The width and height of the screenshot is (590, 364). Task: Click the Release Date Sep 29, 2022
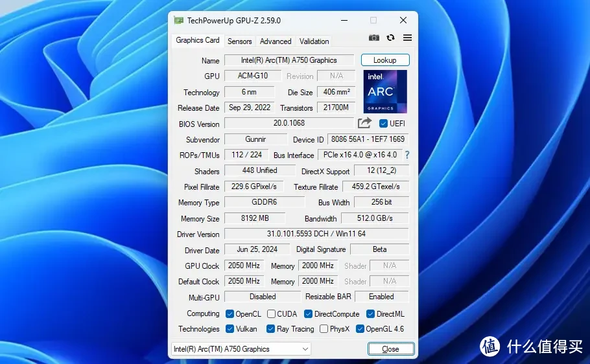point(250,108)
